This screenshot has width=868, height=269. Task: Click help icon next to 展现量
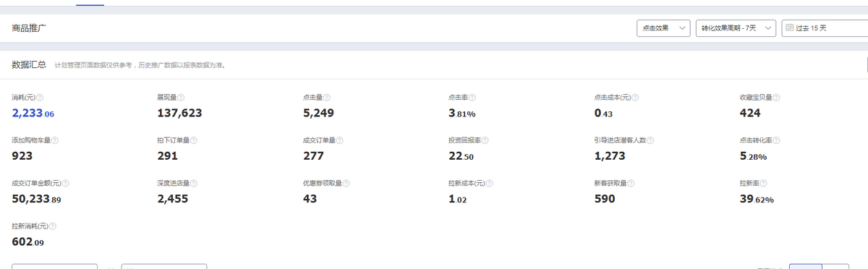tap(181, 98)
